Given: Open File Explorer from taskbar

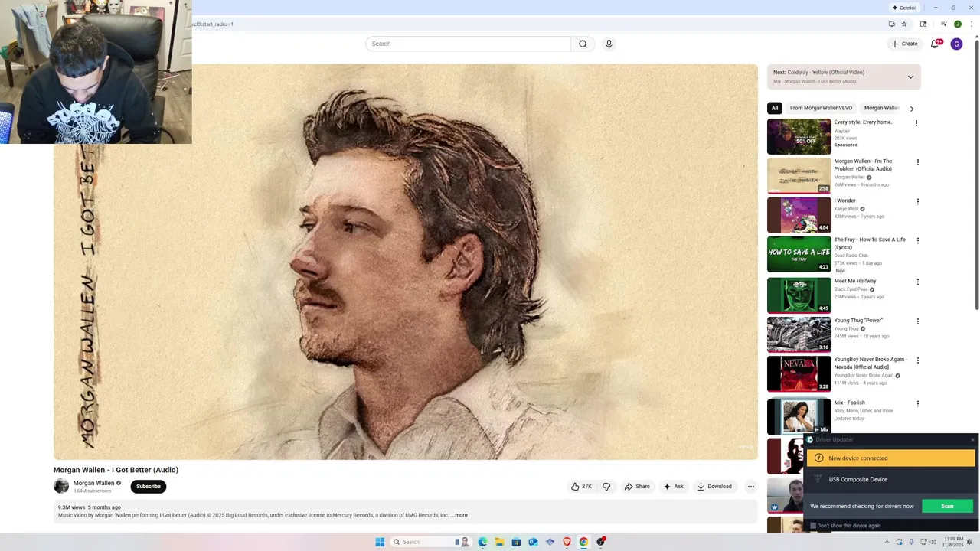Looking at the screenshot, I should click(499, 542).
